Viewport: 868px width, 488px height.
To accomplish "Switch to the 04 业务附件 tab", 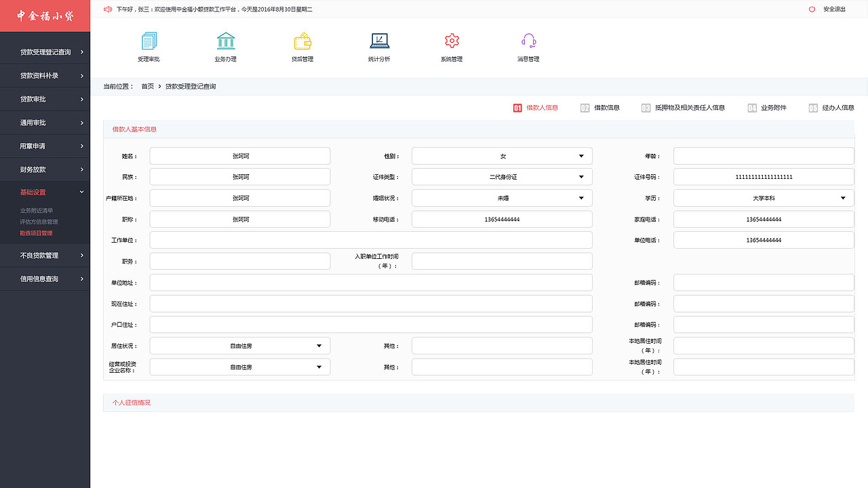I will (767, 108).
